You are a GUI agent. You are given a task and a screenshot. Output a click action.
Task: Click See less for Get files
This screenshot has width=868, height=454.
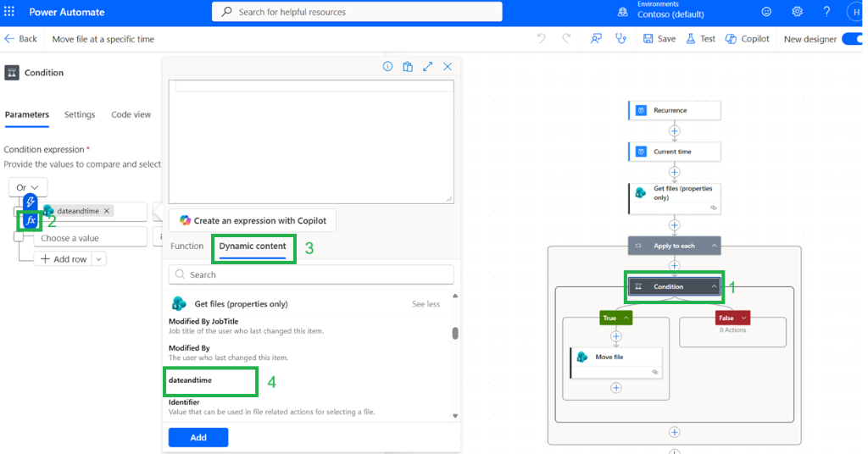coord(426,303)
